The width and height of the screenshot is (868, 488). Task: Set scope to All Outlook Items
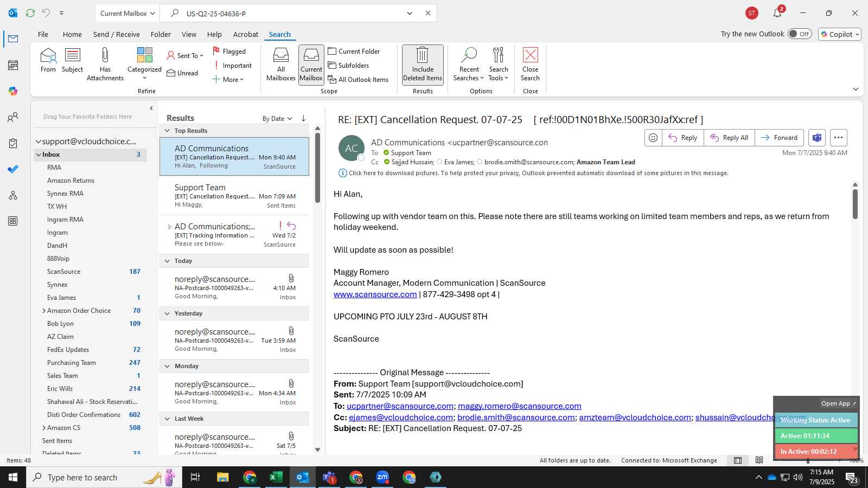pos(359,80)
